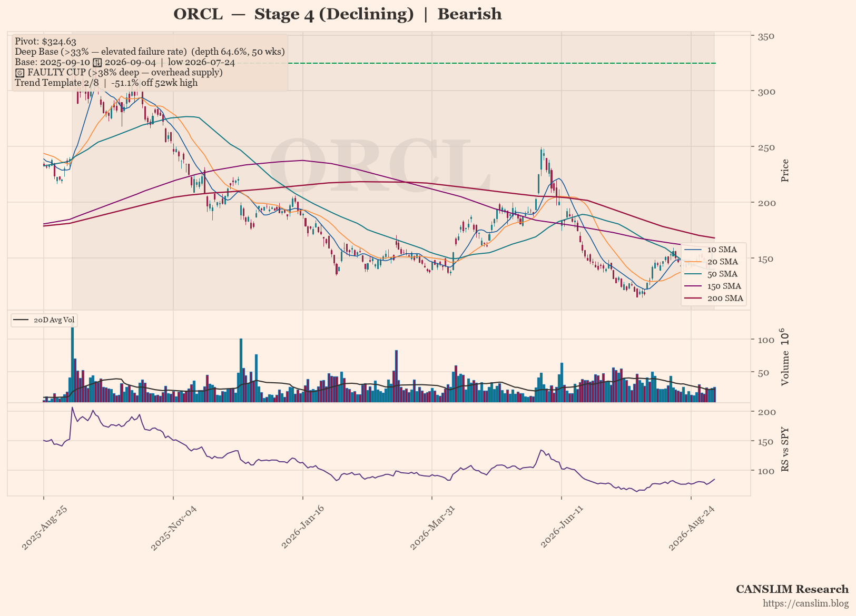Viewport: 856px width, 616px height.
Task: Click the RS axis tick '150' in the RS panel
Action: (x=766, y=442)
